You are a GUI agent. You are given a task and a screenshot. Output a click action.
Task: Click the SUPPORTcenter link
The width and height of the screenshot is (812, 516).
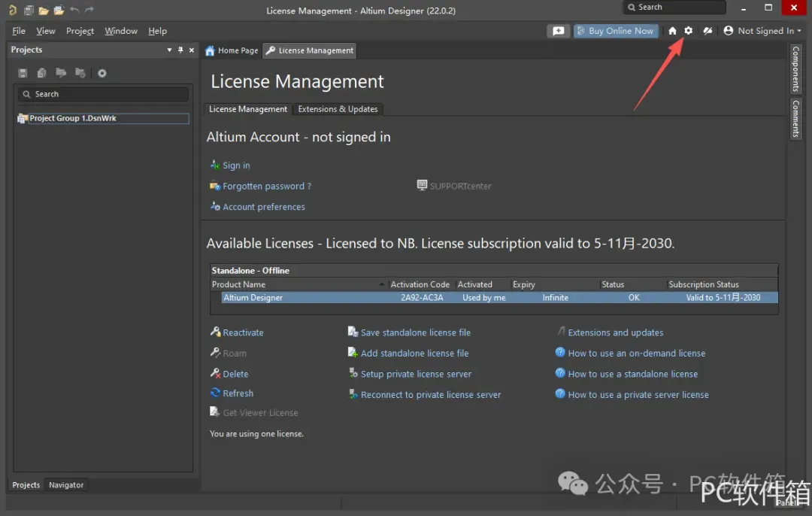click(460, 186)
